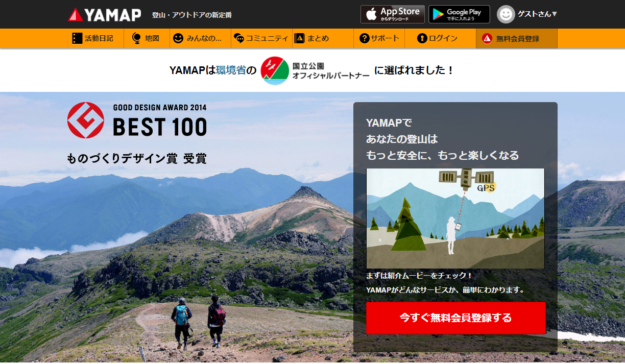
Task: Open the Google Play download button
Action: [459, 14]
